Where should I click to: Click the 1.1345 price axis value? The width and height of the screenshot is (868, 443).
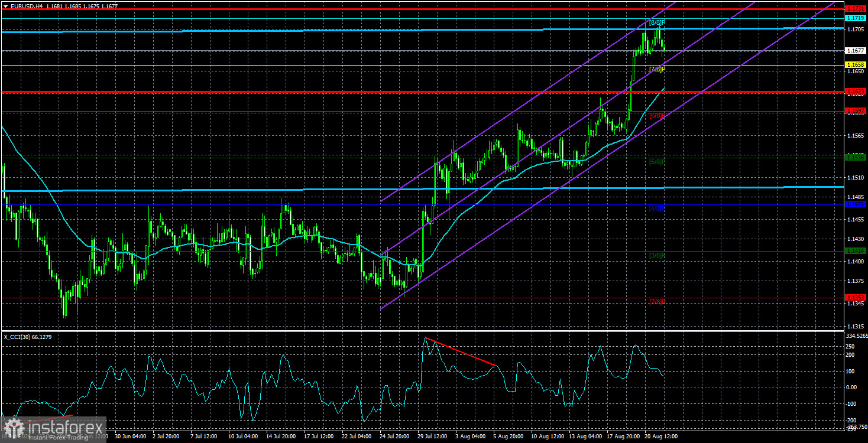click(x=856, y=304)
